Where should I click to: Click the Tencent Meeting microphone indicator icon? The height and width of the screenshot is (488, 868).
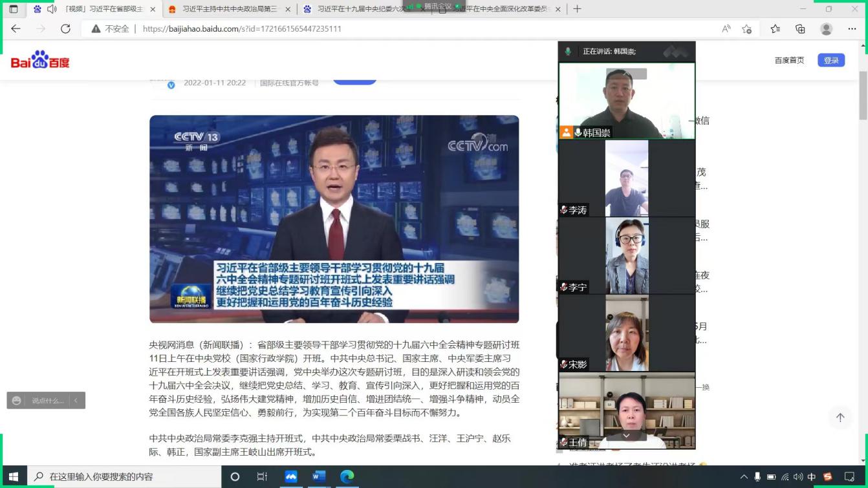[568, 51]
